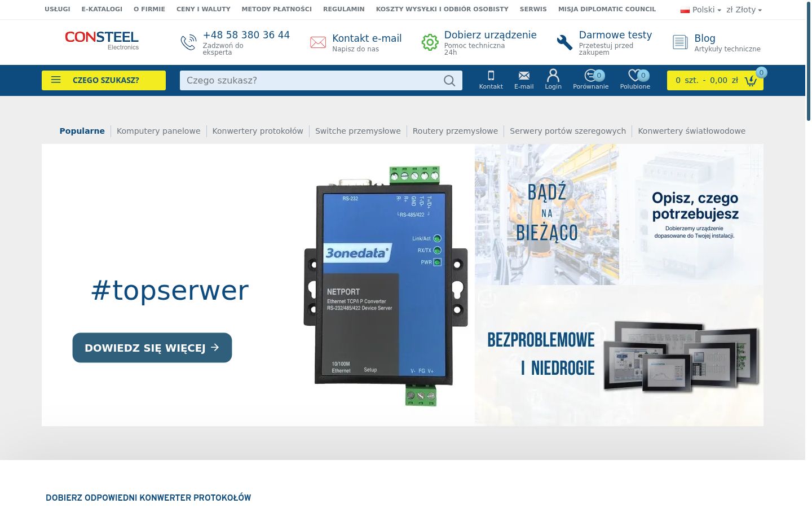
Task: Click the green gear Dobierz urządzenie icon
Action: point(430,42)
